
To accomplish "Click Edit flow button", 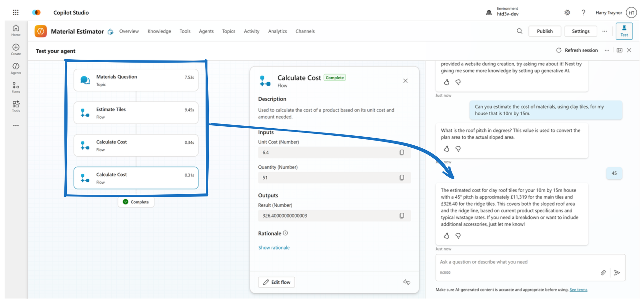I will click(276, 282).
